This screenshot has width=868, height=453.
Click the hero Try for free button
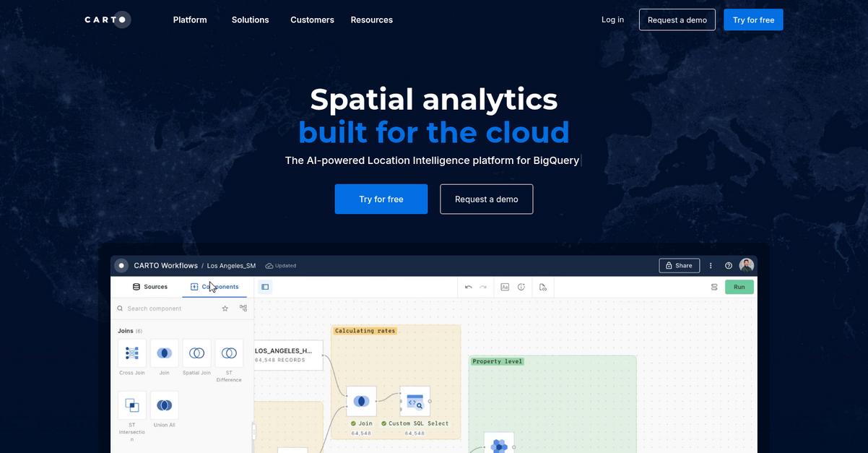click(381, 199)
